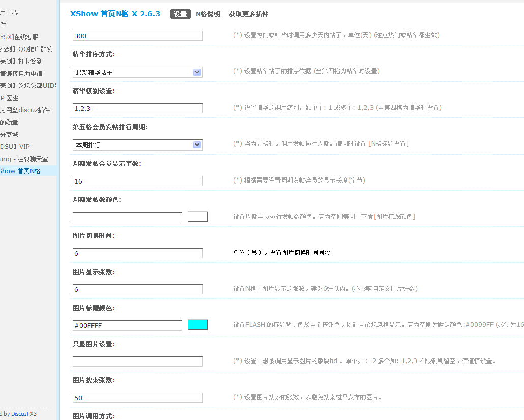Focus the 周期发帖会员显示字数 field
The height and width of the screenshot is (420, 524).
(x=136, y=181)
